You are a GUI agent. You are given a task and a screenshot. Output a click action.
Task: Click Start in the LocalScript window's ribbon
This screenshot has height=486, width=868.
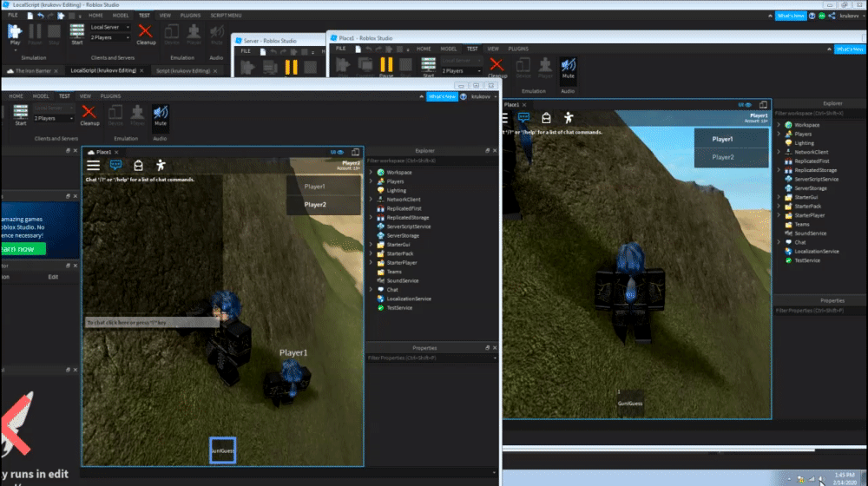77,35
